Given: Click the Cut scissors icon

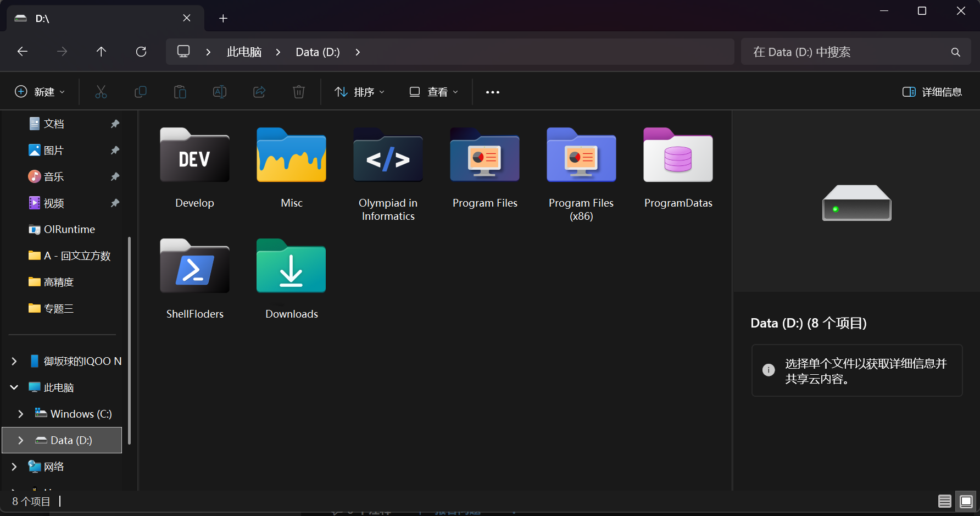Looking at the screenshot, I should 101,92.
